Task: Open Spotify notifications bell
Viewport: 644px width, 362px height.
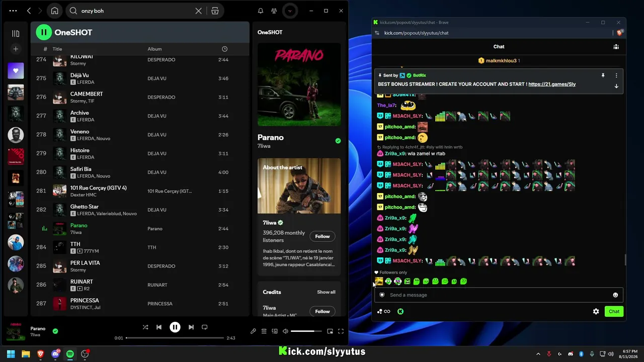Action: tap(261, 11)
